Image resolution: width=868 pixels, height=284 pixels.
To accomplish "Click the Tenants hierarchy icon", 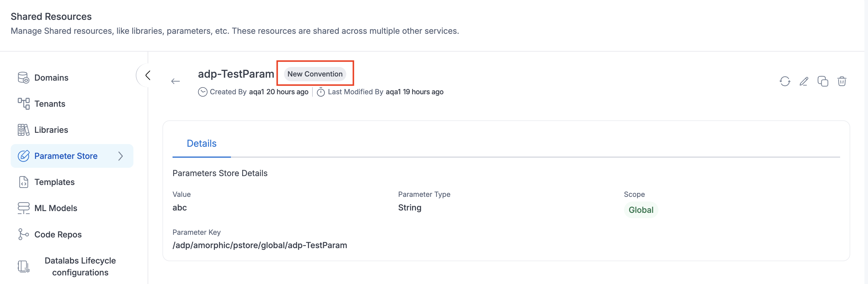I will pyautogui.click(x=24, y=104).
